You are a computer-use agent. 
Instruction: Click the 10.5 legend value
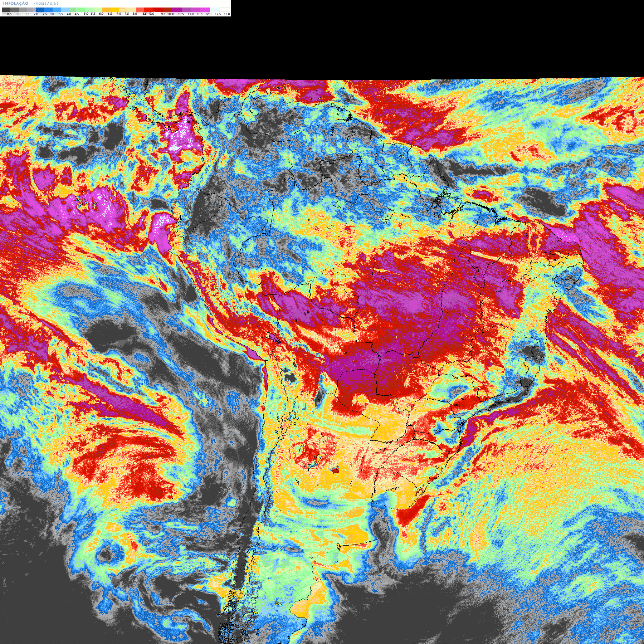(181, 14)
